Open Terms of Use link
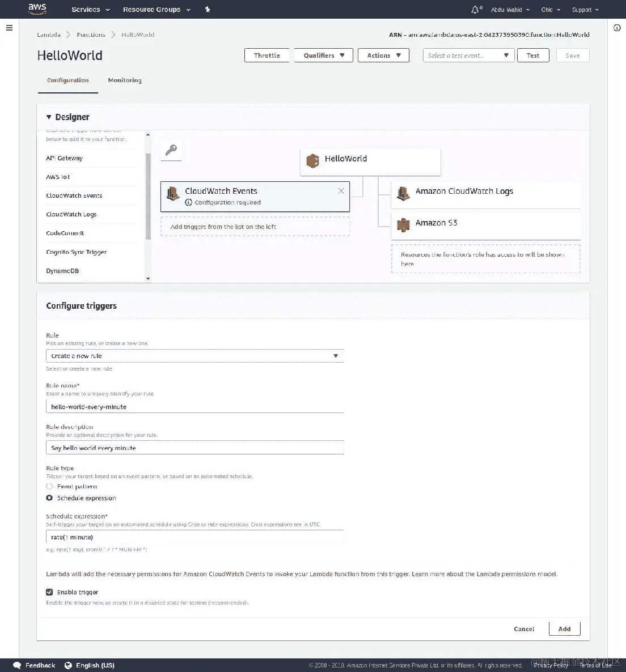 [x=595, y=665]
